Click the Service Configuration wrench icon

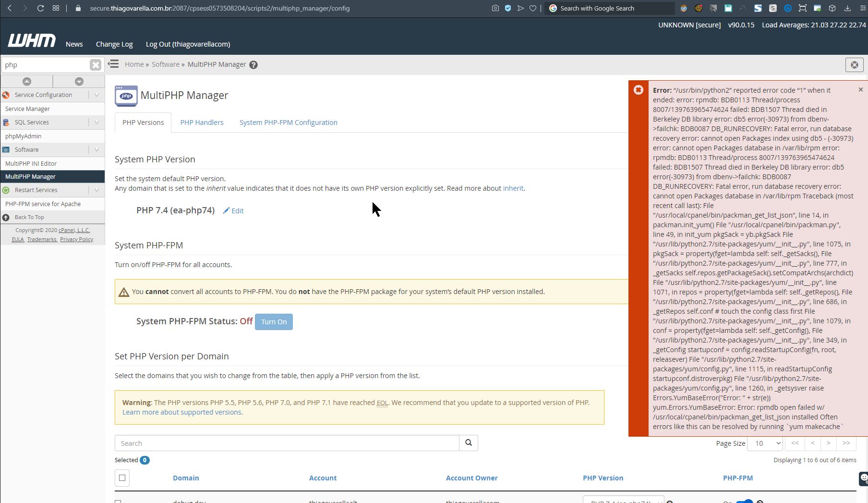[6, 95]
